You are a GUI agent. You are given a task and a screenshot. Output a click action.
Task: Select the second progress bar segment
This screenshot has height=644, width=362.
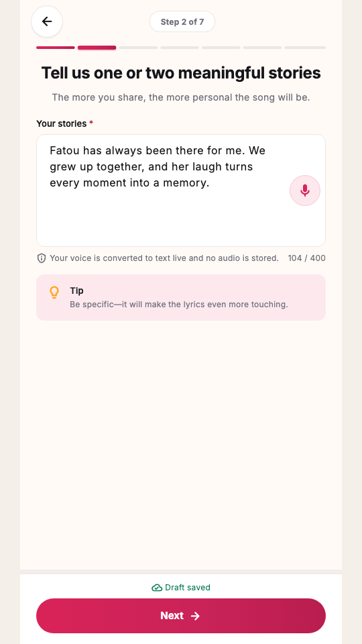[x=97, y=48]
